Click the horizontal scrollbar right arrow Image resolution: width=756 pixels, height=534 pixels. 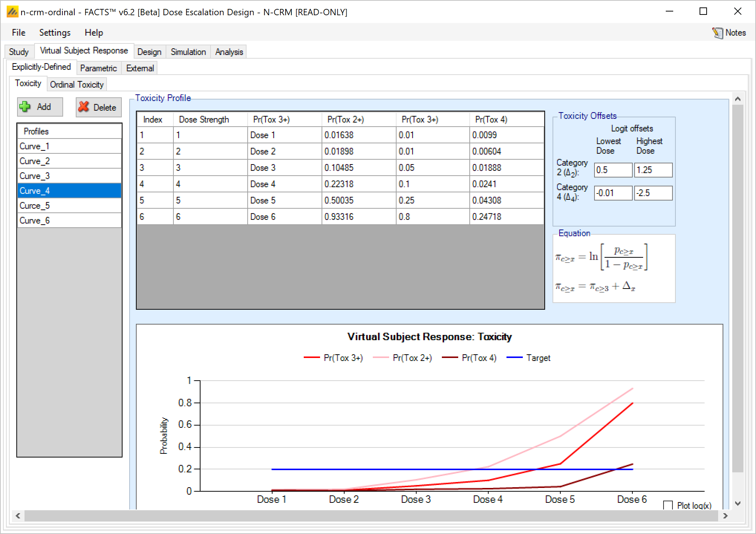coord(725,516)
